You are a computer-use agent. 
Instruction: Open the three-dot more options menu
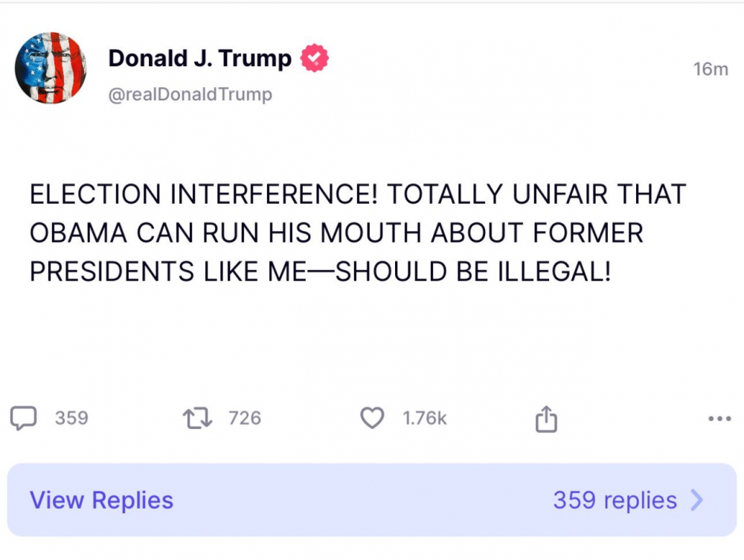coord(719,419)
